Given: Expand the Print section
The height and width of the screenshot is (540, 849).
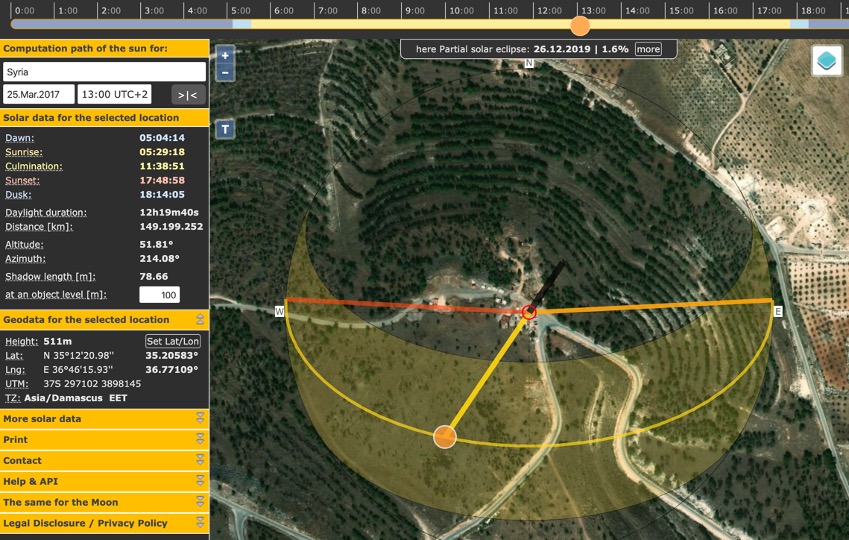Looking at the screenshot, I should pyautogui.click(x=200, y=439).
